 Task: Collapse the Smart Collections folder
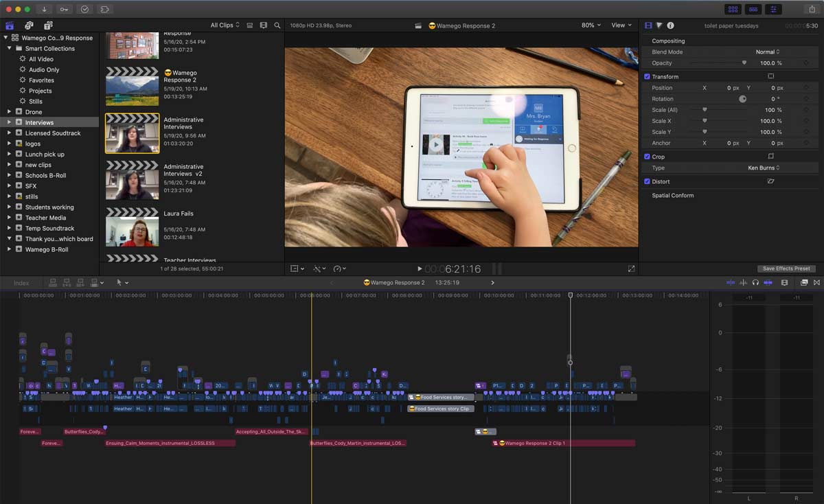[x=10, y=49]
